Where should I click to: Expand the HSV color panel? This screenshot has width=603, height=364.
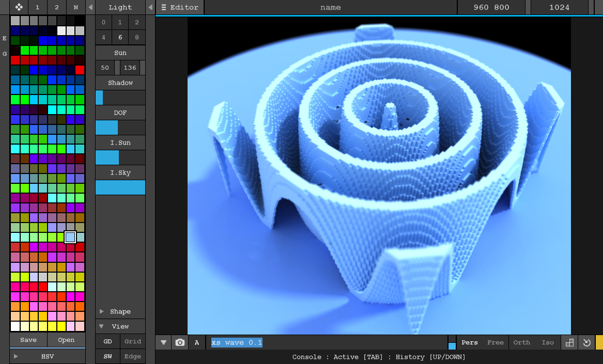coord(47,356)
